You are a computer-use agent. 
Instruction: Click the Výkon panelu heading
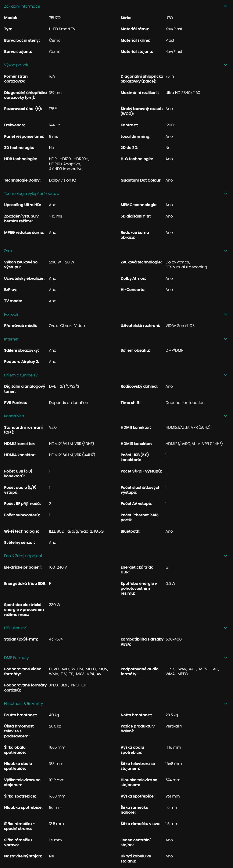click(x=17, y=65)
